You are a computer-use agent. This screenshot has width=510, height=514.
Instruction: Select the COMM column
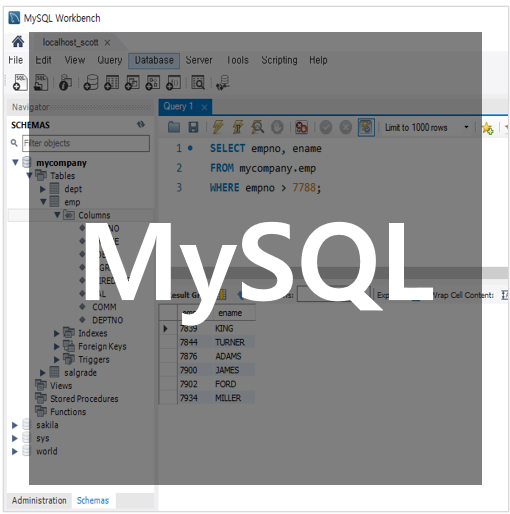[104, 307]
